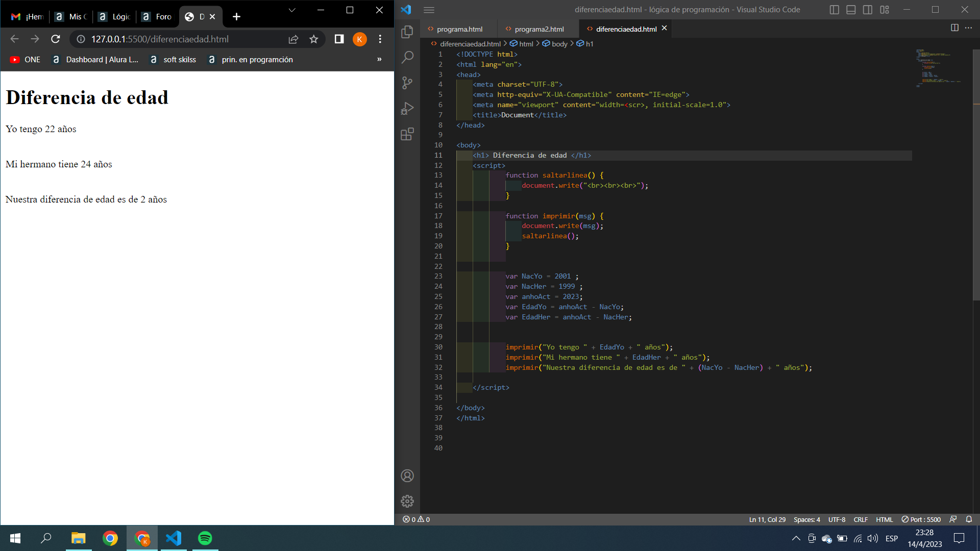This screenshot has width=980, height=551.
Task: View site information icon in address bar
Action: [x=81, y=39]
